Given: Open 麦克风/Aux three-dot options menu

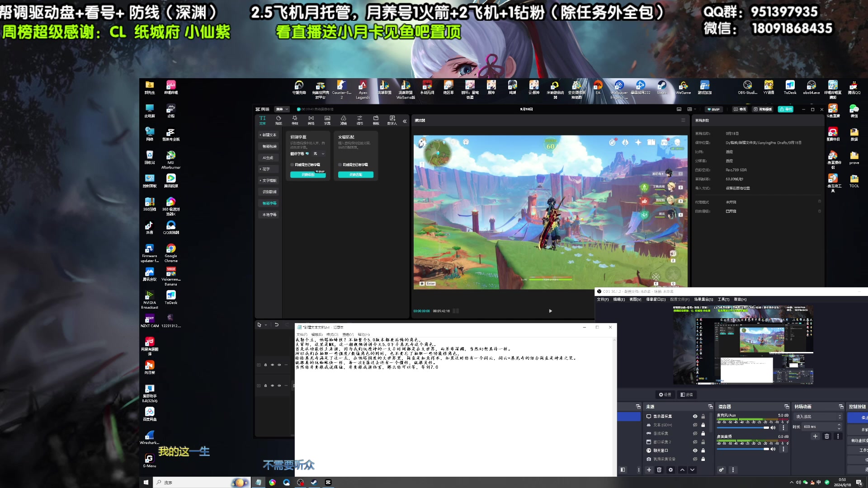Looking at the screenshot, I should tap(783, 427).
